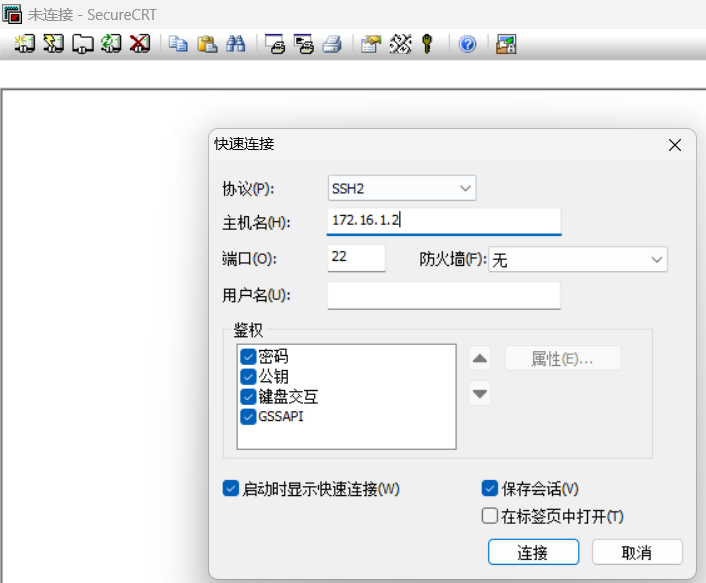The width and height of the screenshot is (706, 583).
Task: Click the move-down arrow button
Action: (480, 394)
